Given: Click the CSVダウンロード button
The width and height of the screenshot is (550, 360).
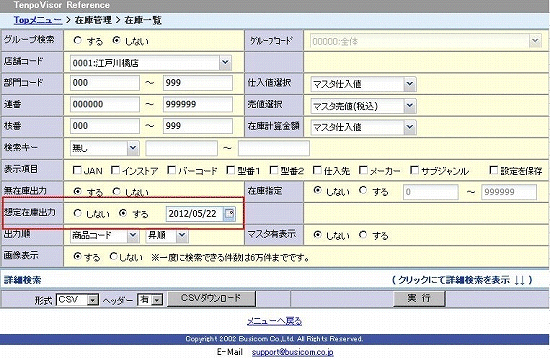Looking at the screenshot, I should click(211, 298).
